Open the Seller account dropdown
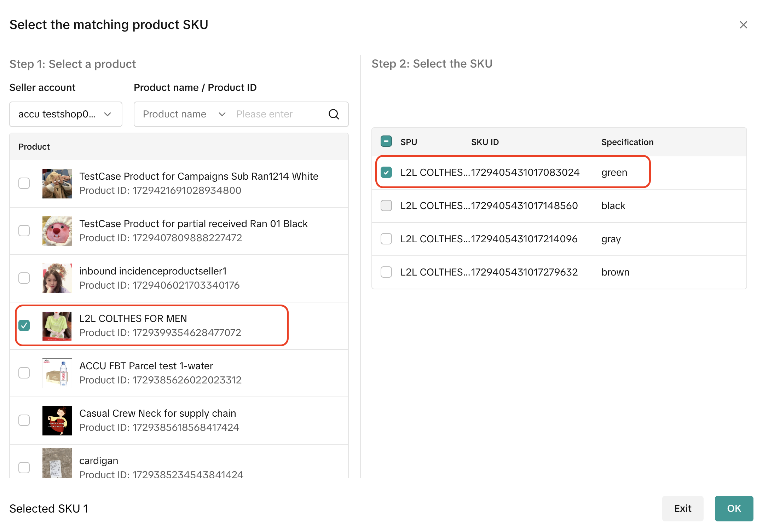This screenshot has height=532, width=757. pos(65,114)
